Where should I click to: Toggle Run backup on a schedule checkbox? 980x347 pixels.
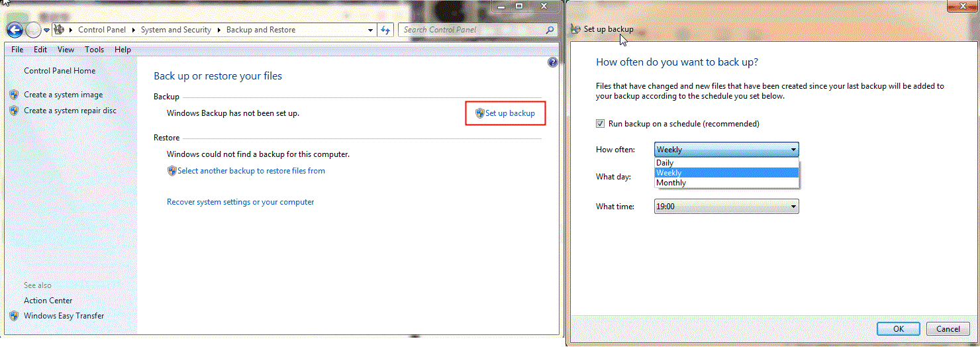click(600, 124)
